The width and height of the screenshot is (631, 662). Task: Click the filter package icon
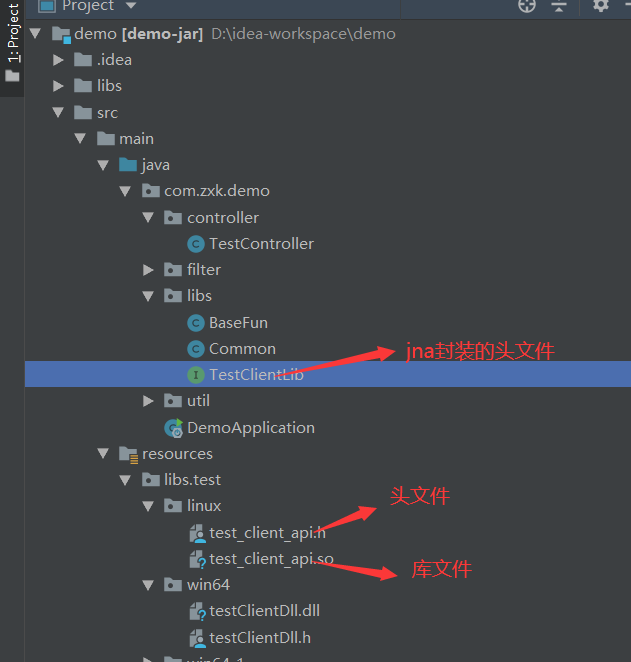pos(173,269)
